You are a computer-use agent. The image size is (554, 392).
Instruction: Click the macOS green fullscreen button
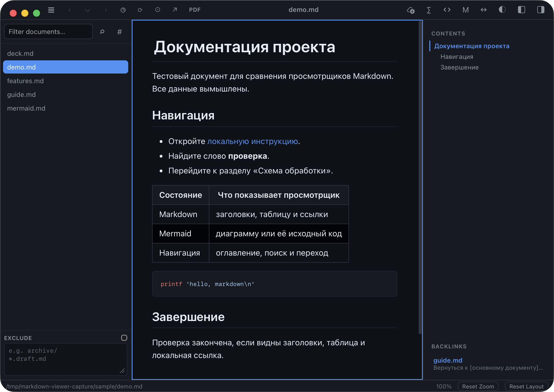click(36, 13)
